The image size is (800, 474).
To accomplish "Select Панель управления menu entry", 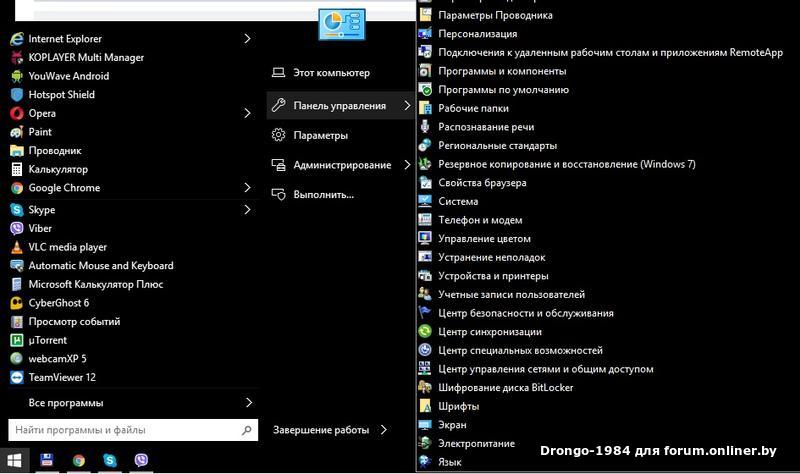I will click(340, 106).
